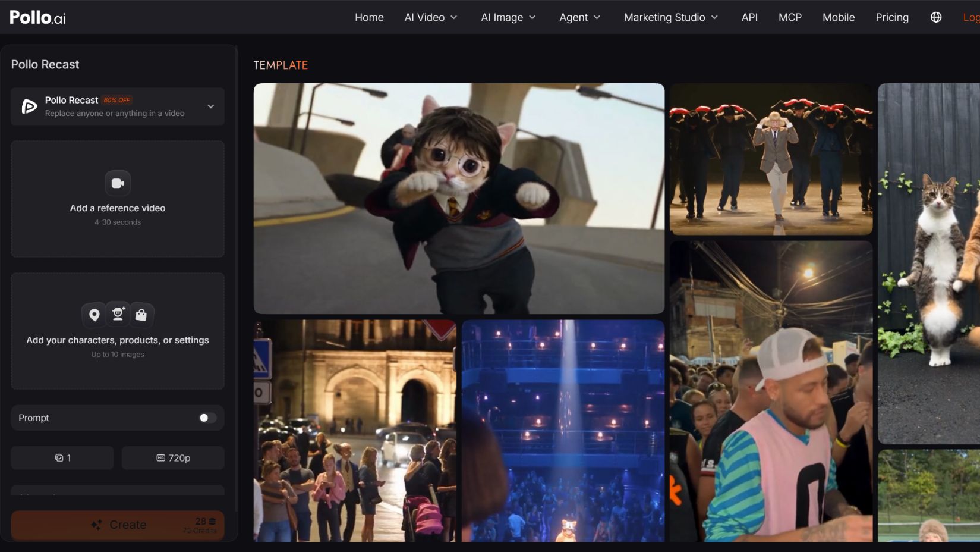Go to the Home page
The image size is (980, 552).
[369, 17]
